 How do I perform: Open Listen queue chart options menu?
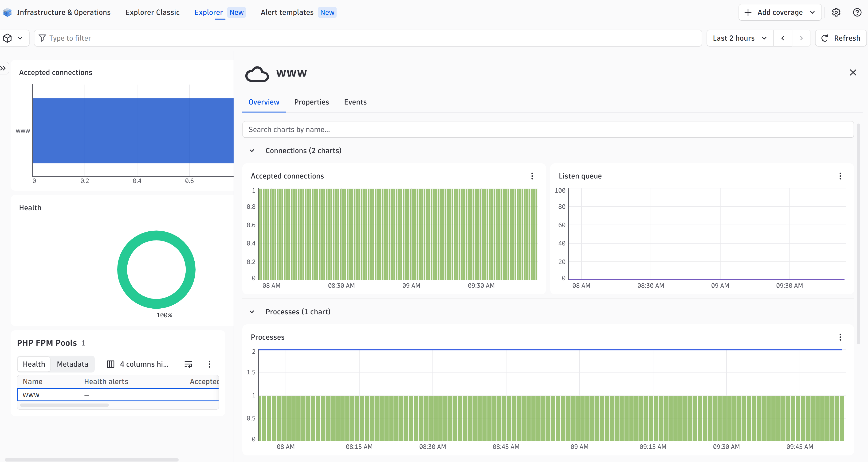coord(840,176)
